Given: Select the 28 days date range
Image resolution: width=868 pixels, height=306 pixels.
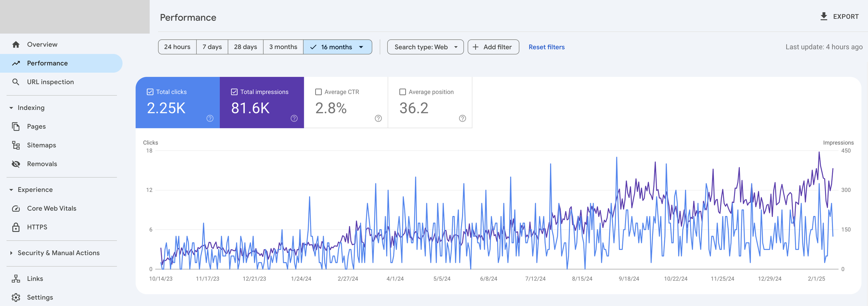Looking at the screenshot, I should (245, 47).
